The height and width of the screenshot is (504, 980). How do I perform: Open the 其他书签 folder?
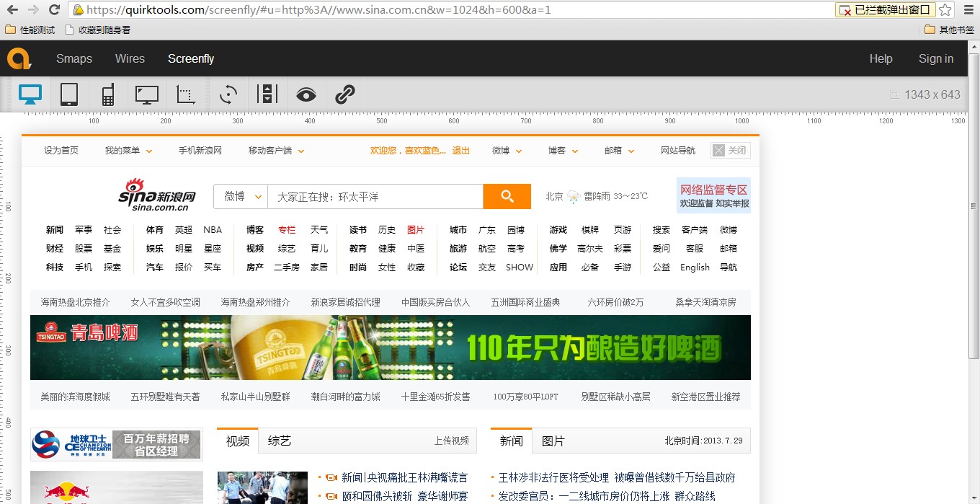pos(950,30)
